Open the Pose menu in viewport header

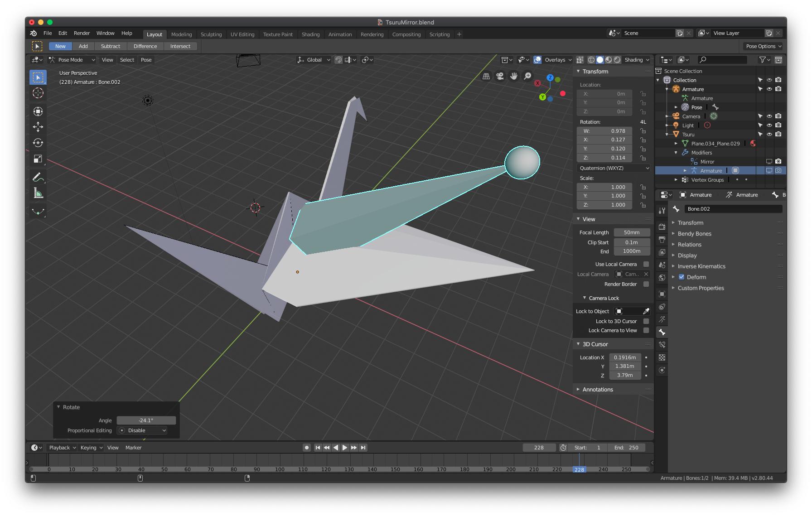146,60
